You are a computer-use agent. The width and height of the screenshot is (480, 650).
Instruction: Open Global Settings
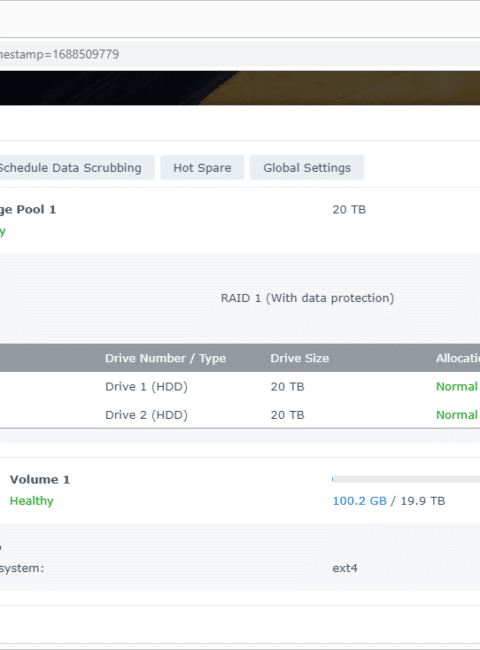[x=307, y=167]
